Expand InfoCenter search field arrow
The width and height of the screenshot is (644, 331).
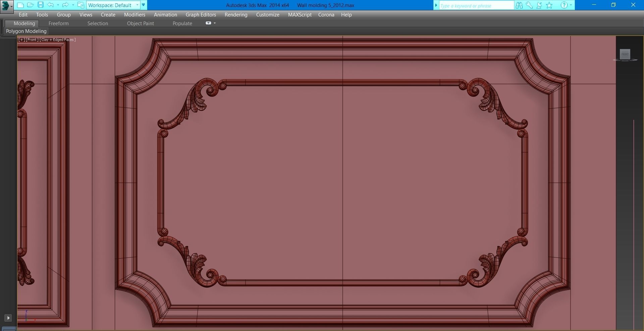pyautogui.click(x=436, y=5)
